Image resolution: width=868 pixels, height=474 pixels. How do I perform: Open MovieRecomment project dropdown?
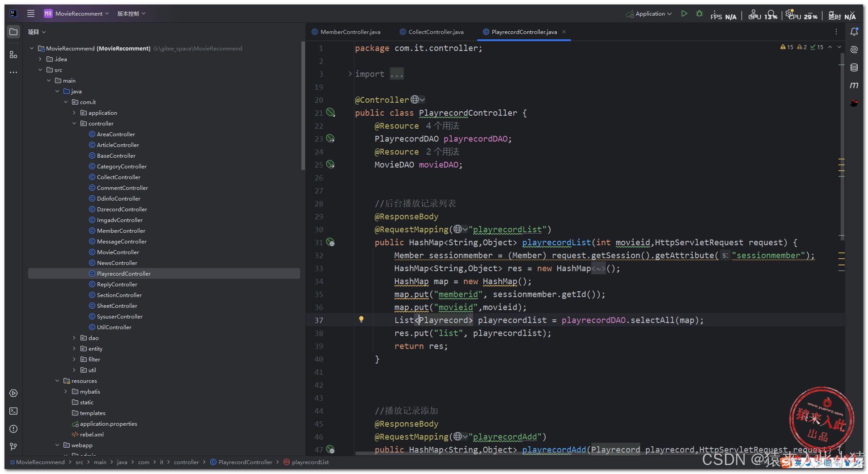click(x=76, y=13)
